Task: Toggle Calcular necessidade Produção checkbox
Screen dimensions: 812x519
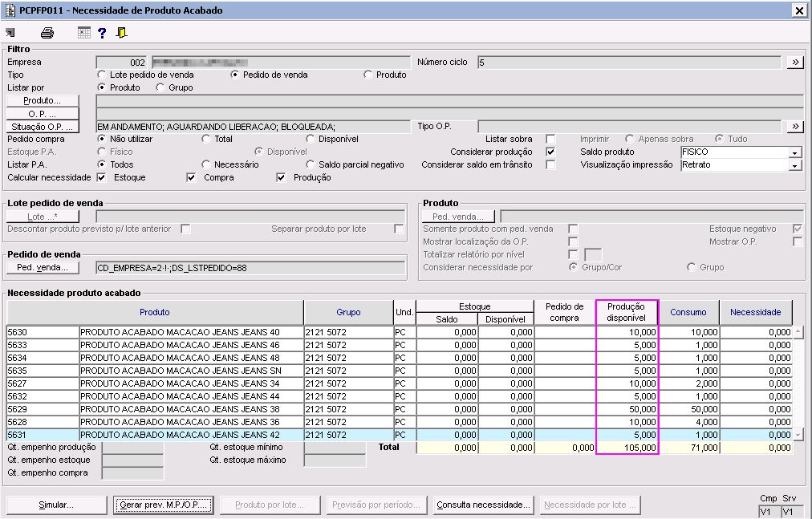Action: click(x=281, y=177)
